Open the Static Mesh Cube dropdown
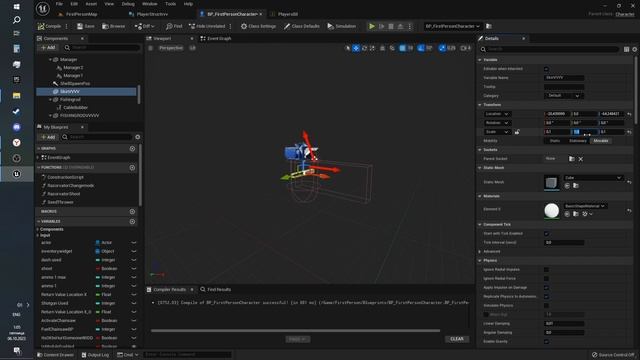Screen dimensions: 640x360 pos(593,178)
